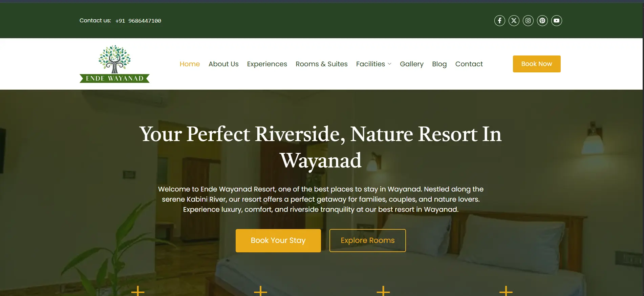The image size is (644, 296).
Task: Open the Blog menu item
Action: [439, 64]
